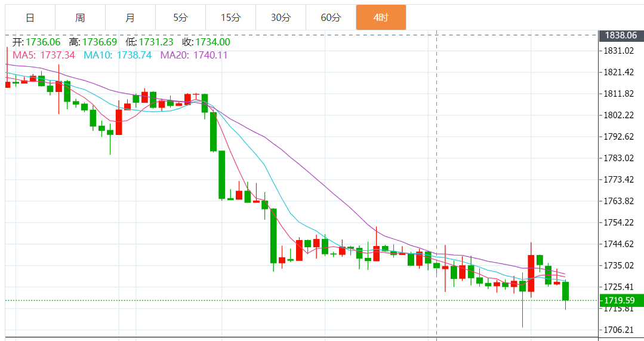Click the 1792.62 price axis label
Screen dimensions: 644x341
pyautogui.click(x=618, y=136)
